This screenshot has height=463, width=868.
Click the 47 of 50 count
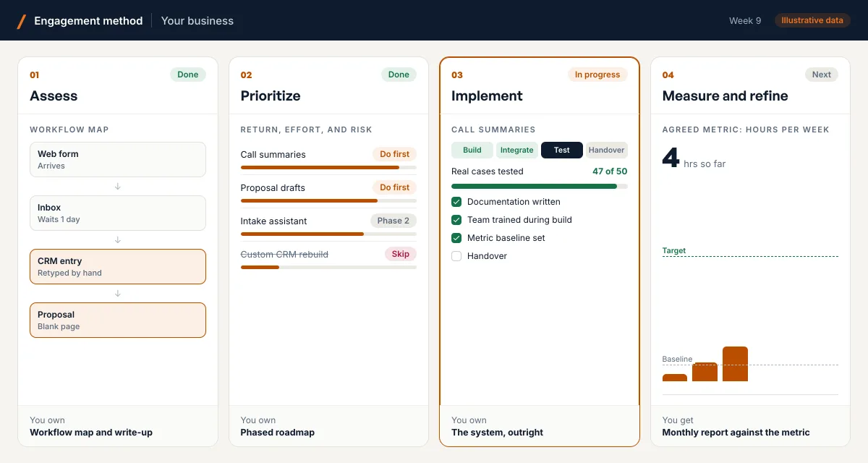pos(610,171)
